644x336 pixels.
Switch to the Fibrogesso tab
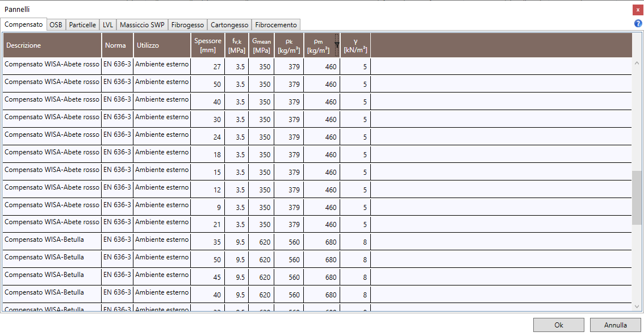click(187, 24)
